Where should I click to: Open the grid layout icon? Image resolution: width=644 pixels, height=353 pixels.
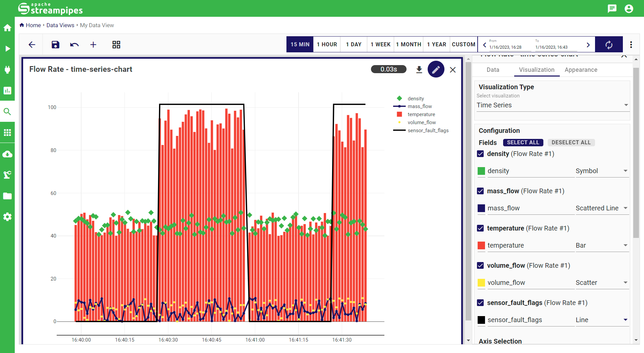pyautogui.click(x=116, y=45)
